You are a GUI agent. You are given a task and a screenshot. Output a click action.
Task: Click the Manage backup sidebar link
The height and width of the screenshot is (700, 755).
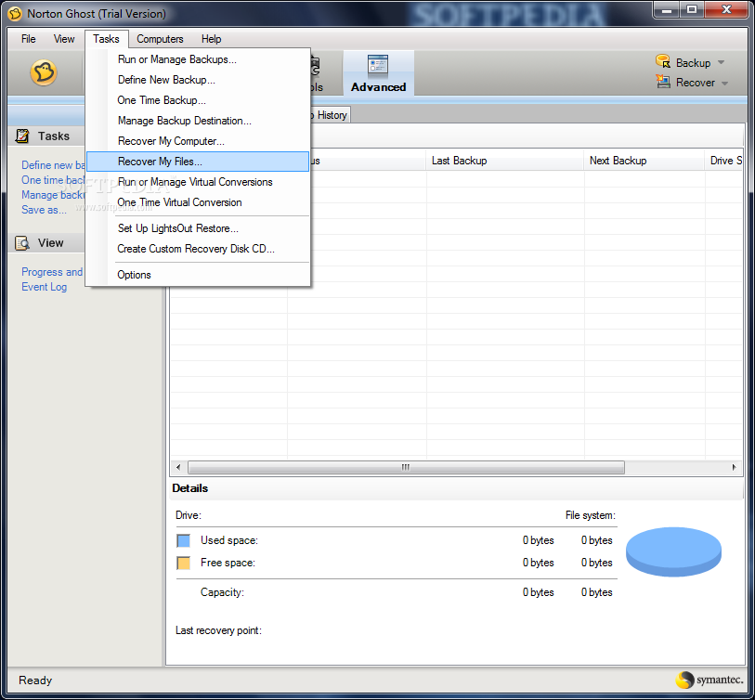(x=53, y=195)
